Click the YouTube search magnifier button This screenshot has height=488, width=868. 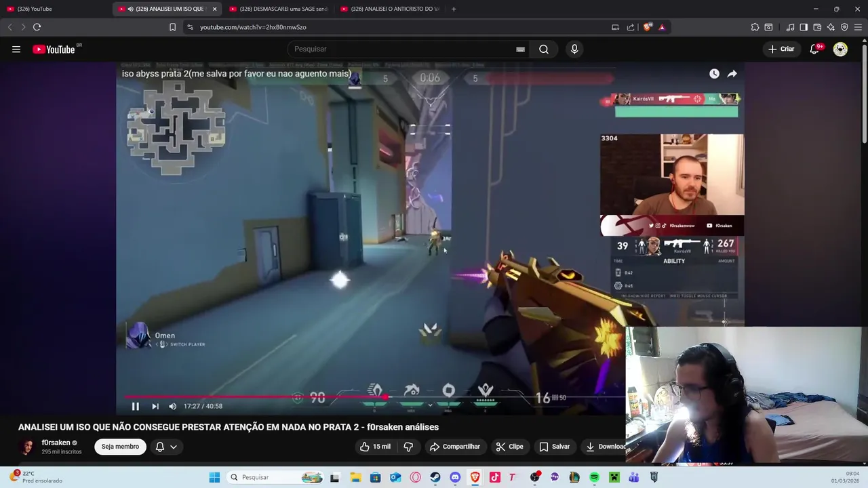point(544,49)
